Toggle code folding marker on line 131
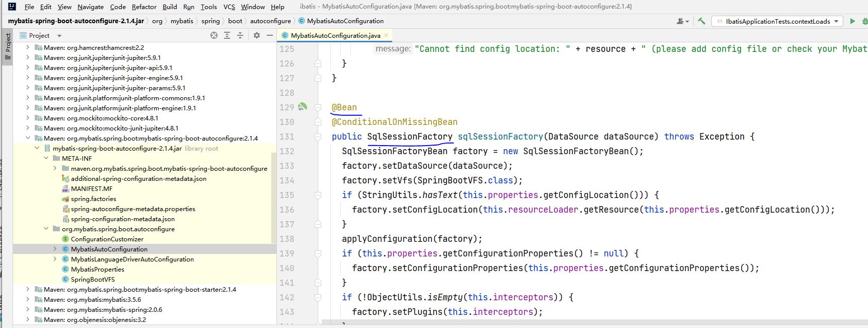This screenshot has height=328, width=868. (x=318, y=137)
